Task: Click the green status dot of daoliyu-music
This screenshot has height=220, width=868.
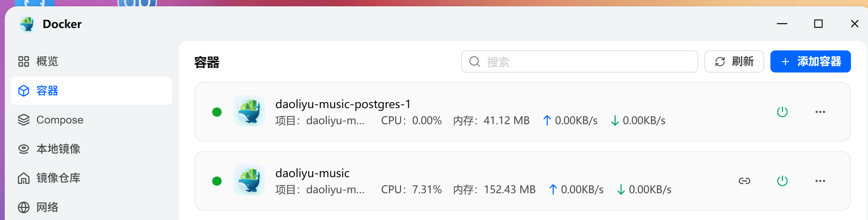Action: [x=217, y=181]
